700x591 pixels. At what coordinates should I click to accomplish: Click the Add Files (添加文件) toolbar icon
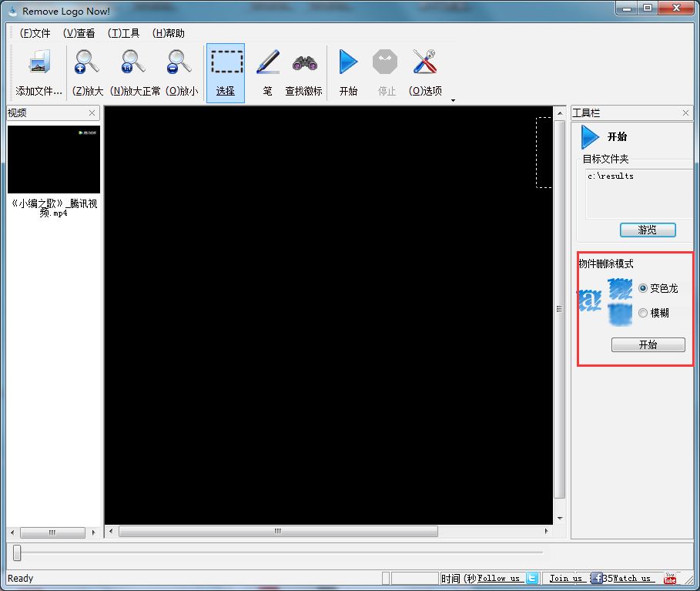coord(39,62)
